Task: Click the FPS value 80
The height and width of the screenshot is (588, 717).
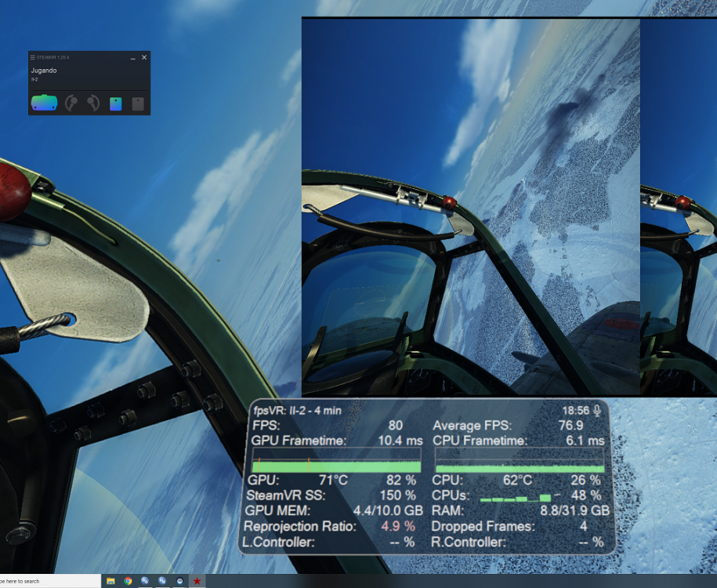Action: pos(396,426)
